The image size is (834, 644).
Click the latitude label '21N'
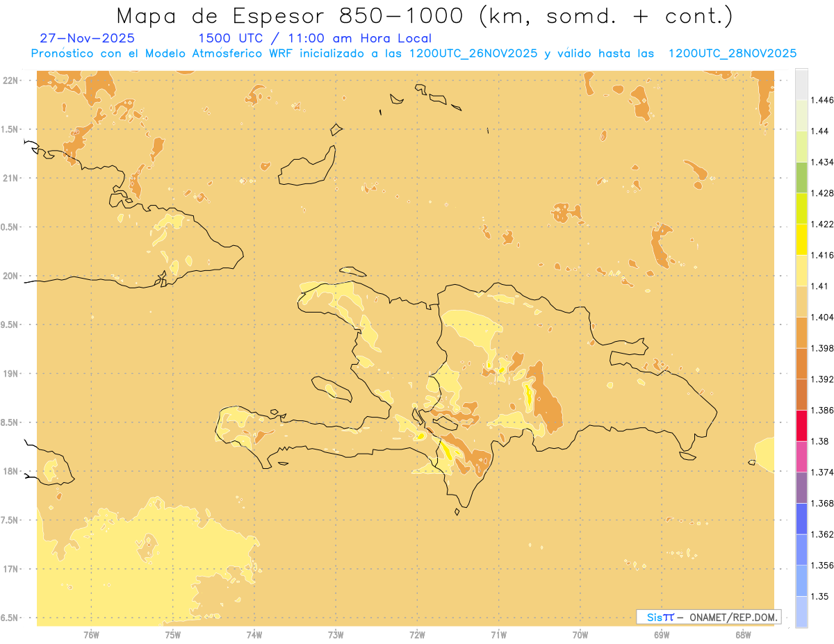(x=10, y=178)
